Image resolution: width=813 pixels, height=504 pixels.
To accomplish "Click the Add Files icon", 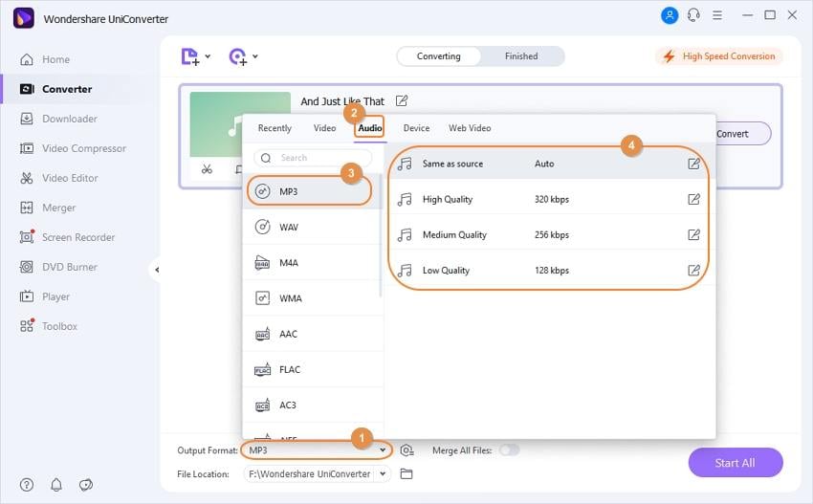I will pyautogui.click(x=189, y=56).
